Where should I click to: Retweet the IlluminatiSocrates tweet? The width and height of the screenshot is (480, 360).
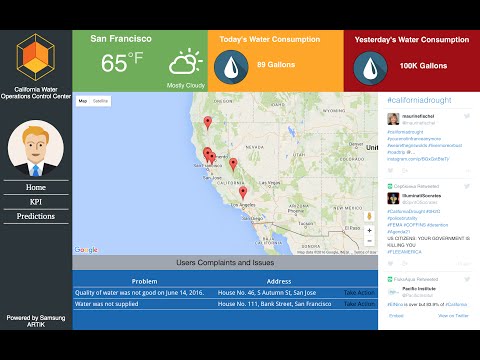pyautogui.click(x=405, y=264)
